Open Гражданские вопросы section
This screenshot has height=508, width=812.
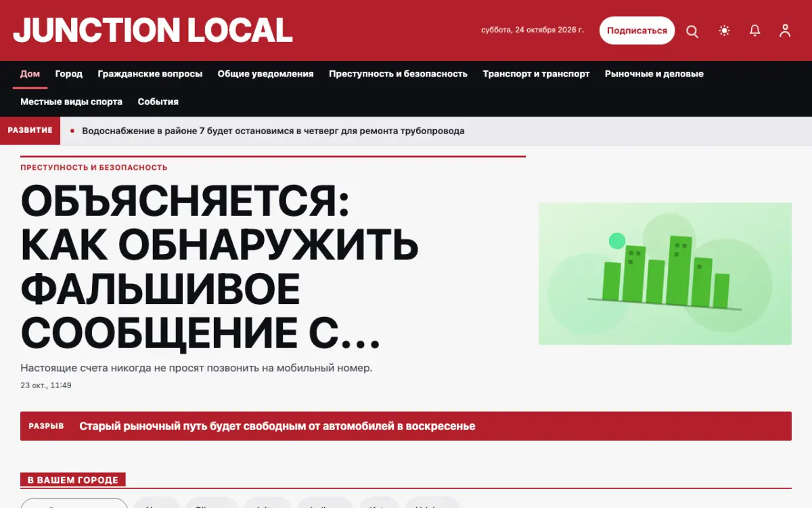(150, 74)
